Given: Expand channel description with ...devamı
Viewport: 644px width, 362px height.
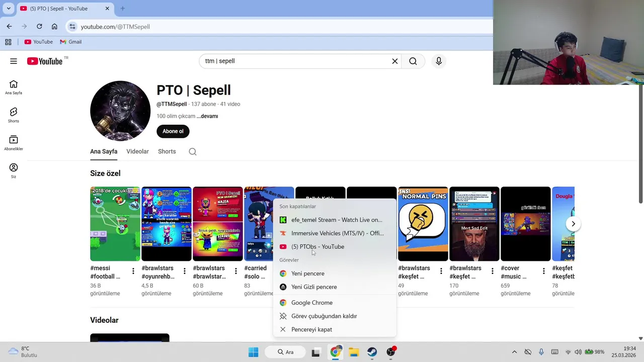Looking at the screenshot, I should point(207,116).
